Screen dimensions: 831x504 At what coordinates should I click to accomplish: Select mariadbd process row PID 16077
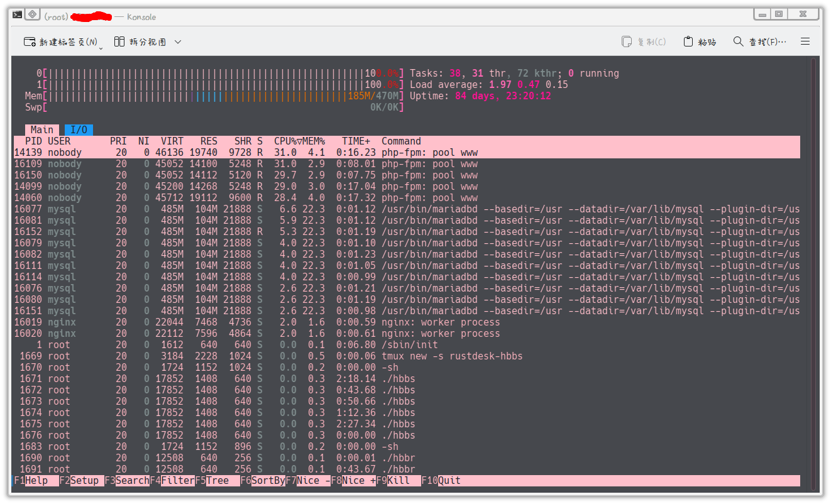[x=407, y=209]
